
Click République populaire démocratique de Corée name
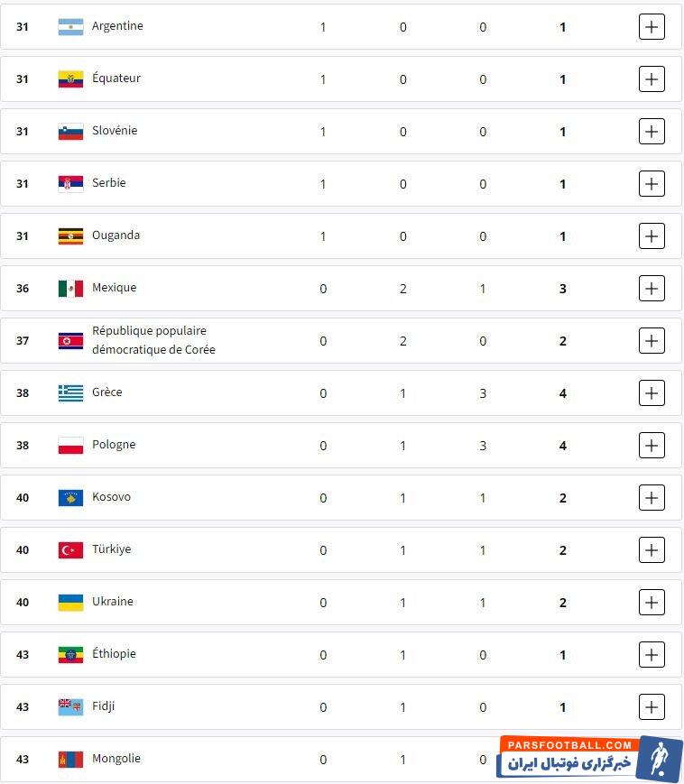point(153,340)
